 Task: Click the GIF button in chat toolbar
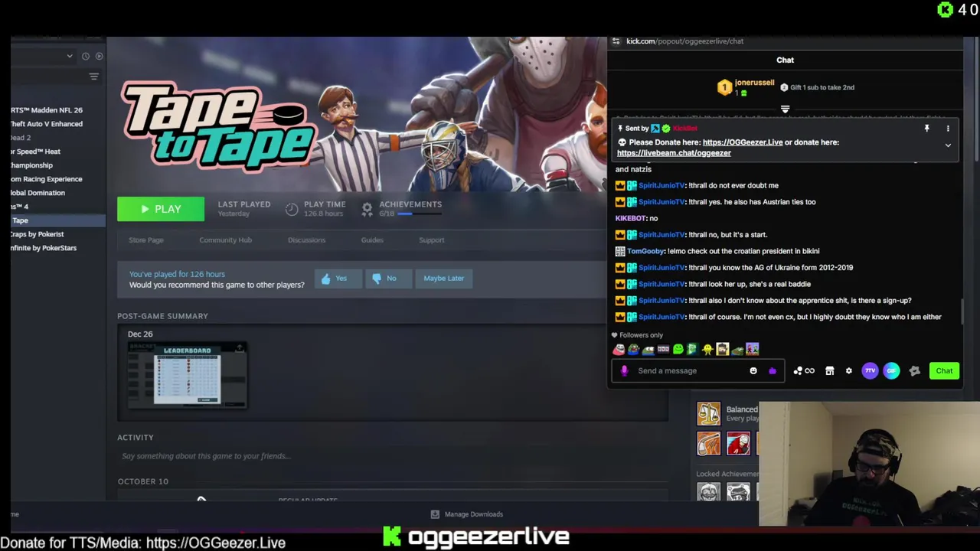(891, 371)
